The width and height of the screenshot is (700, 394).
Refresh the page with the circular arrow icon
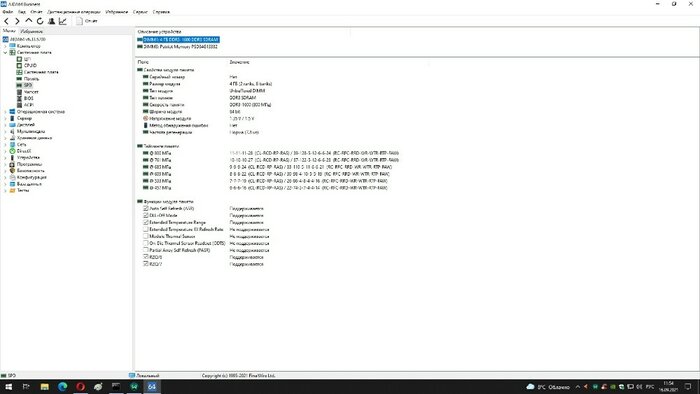pyautogui.click(x=40, y=21)
